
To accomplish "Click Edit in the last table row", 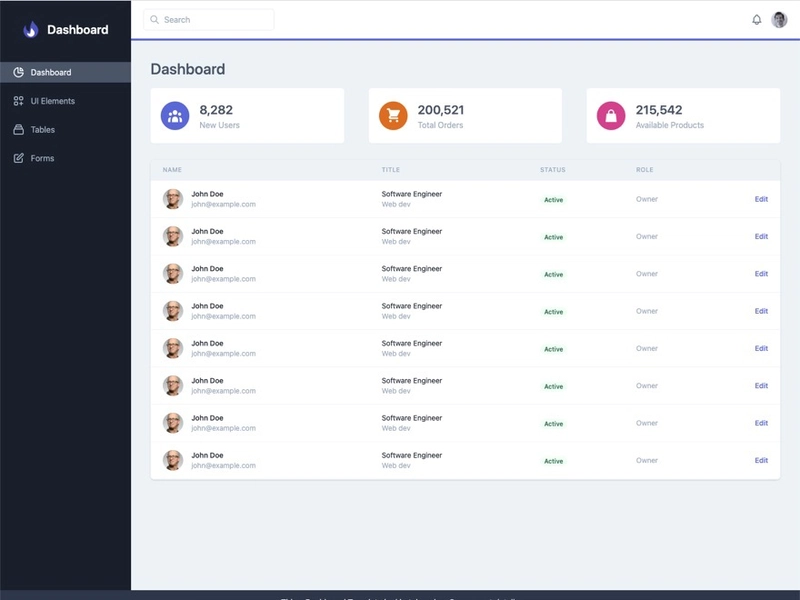I will click(x=761, y=460).
